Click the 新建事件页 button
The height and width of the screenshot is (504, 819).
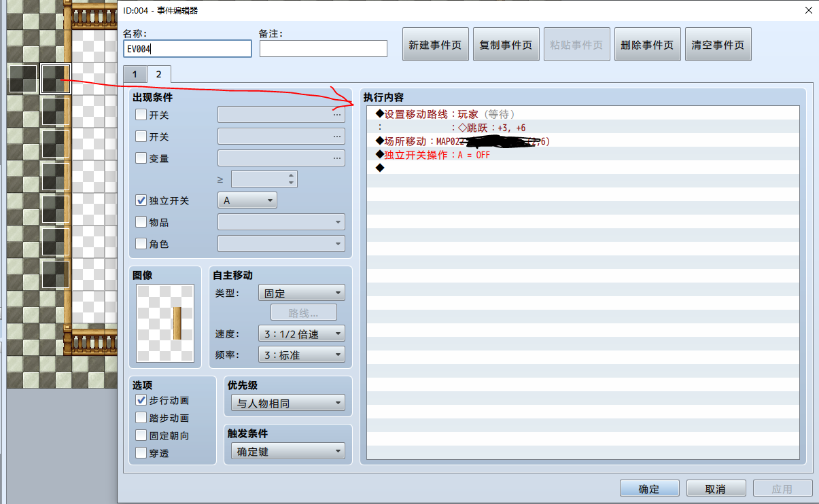click(x=435, y=45)
